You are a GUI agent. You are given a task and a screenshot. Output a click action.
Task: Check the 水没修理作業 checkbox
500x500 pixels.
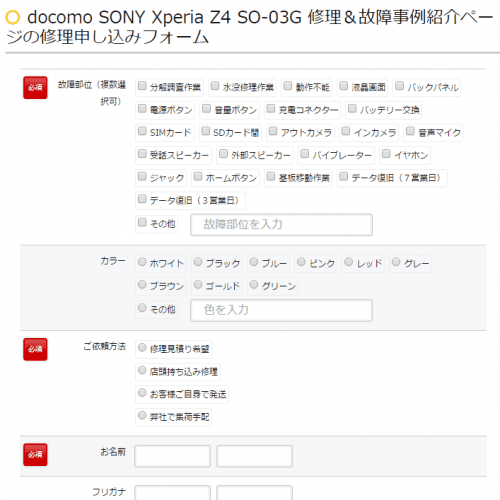pyautogui.click(x=215, y=86)
